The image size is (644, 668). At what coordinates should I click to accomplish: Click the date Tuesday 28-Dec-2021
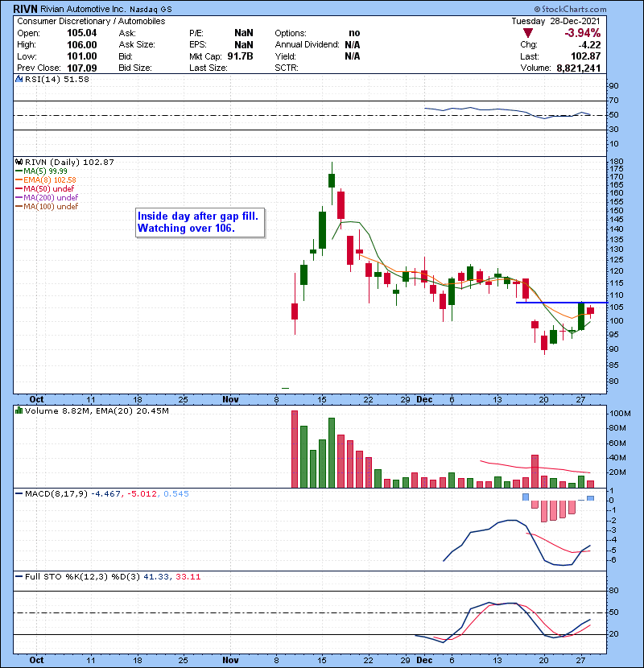click(555, 21)
